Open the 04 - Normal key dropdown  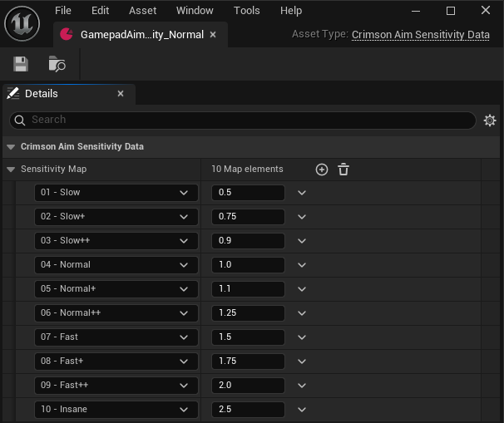[116, 264]
